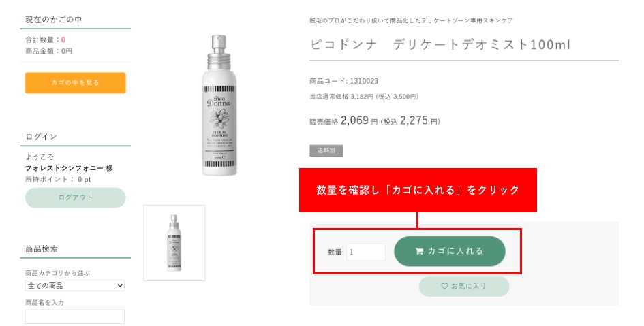Click the user name フォレストシンフォニー 様

[x=69, y=168]
